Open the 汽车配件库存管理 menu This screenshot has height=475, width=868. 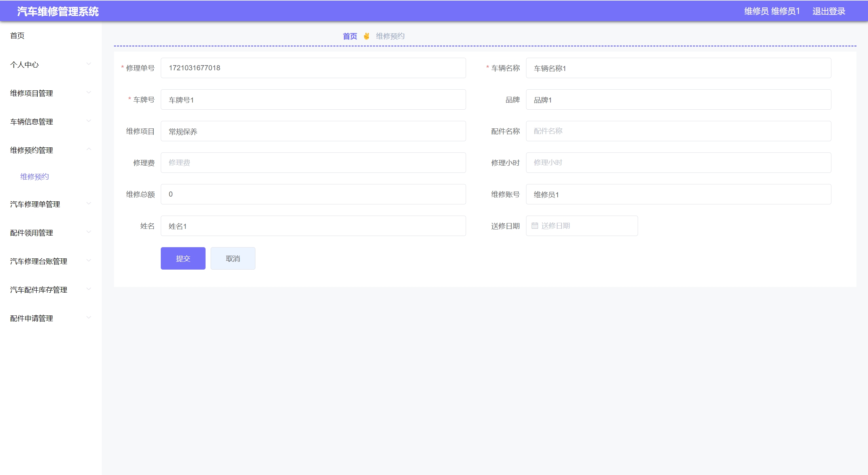39,290
